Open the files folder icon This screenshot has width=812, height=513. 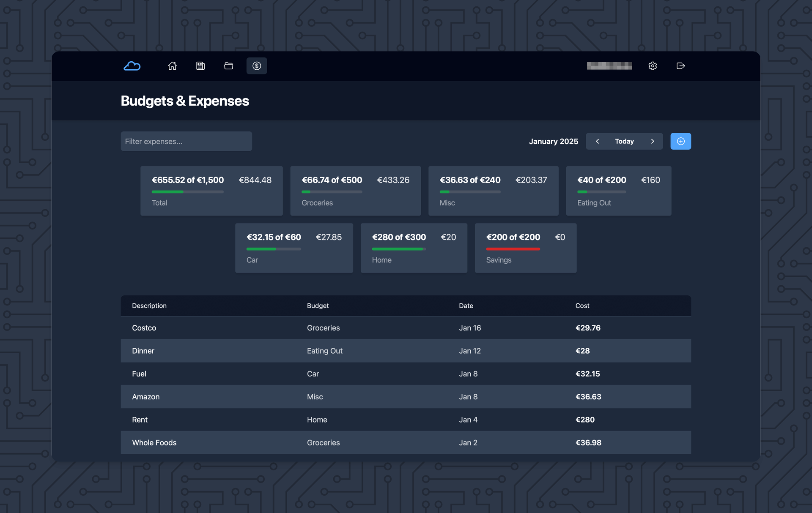click(229, 66)
